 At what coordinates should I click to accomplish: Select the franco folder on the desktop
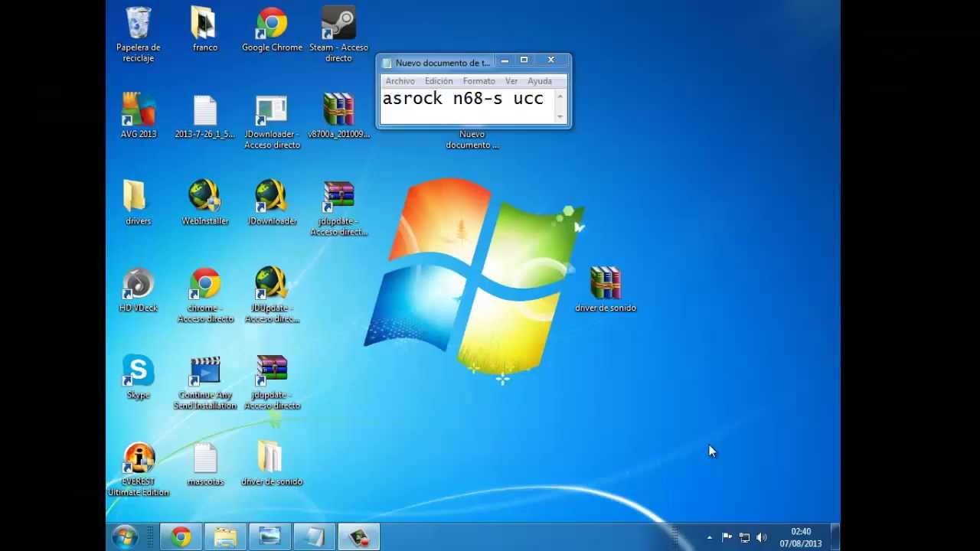204,31
